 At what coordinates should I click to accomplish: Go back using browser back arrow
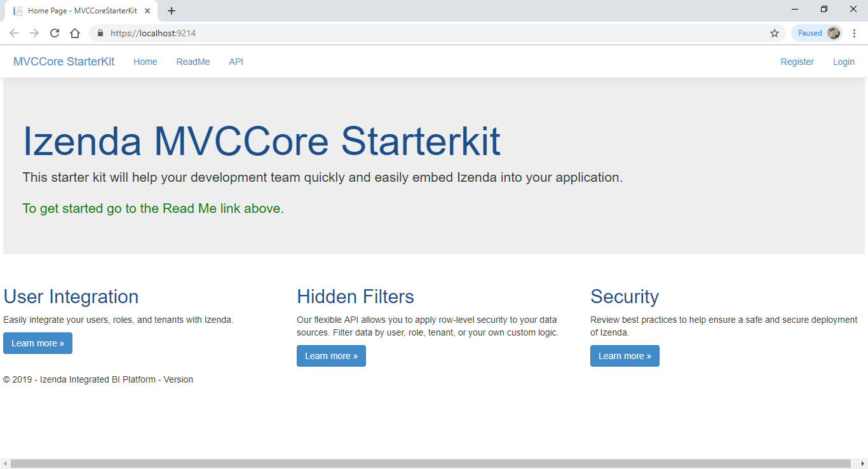point(14,33)
